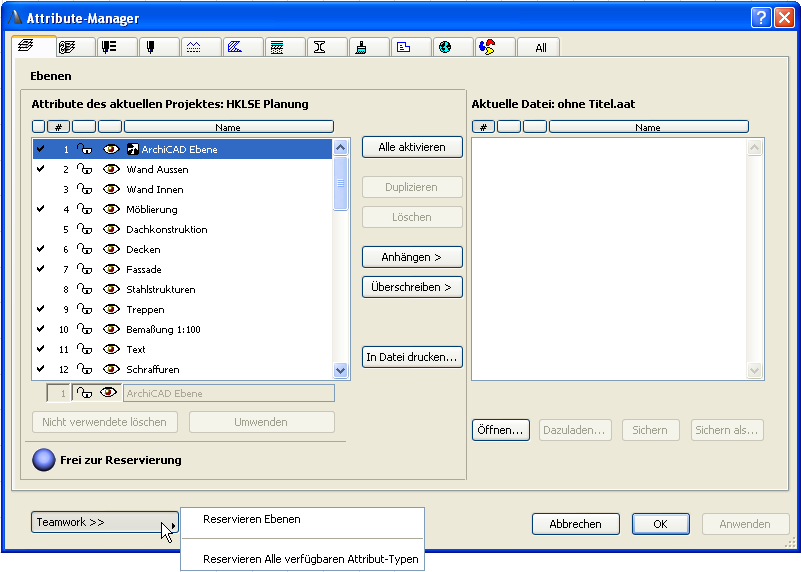This screenshot has width=801, height=572.
Task: Click the project list scrollbar thumb
Action: click(341, 183)
